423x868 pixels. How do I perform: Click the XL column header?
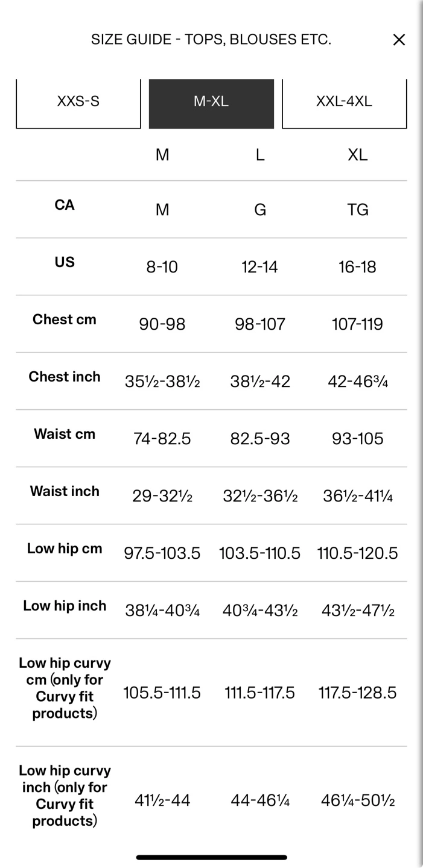tap(357, 155)
